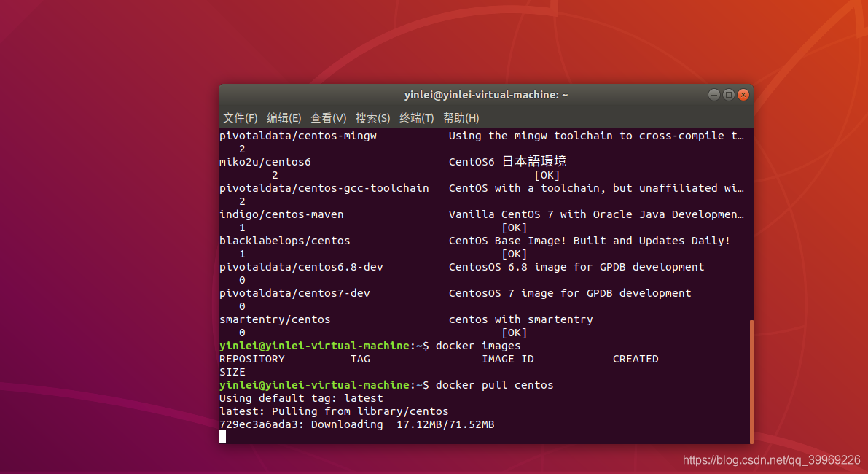The width and height of the screenshot is (868, 474).
Task: Click the text pivotaldata/centos-mingw
Action: [x=298, y=136]
